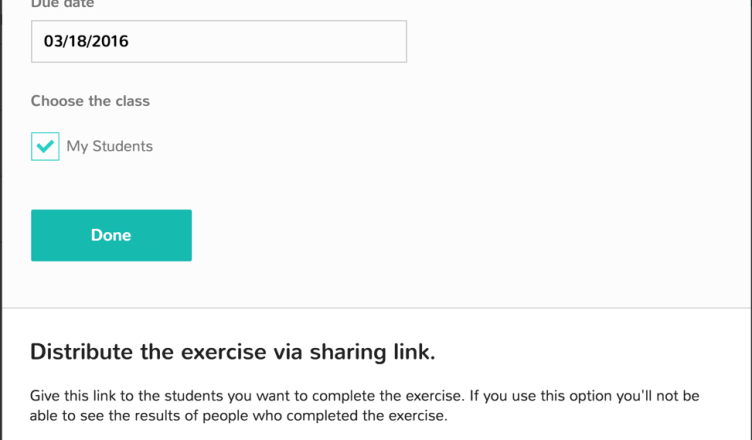Click the 03/18/2016 date text
The image size is (752, 440).
pos(86,41)
